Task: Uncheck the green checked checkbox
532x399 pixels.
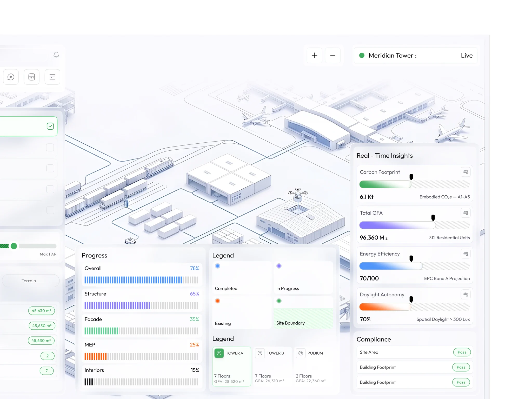Action: (x=50, y=126)
